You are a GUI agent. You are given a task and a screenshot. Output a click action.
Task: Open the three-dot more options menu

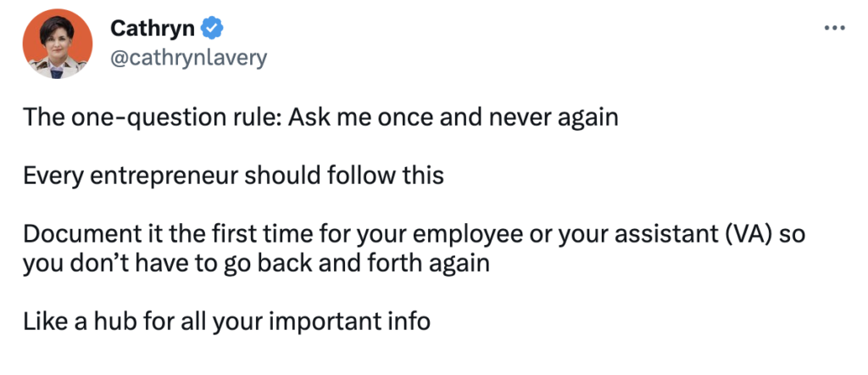(x=835, y=28)
